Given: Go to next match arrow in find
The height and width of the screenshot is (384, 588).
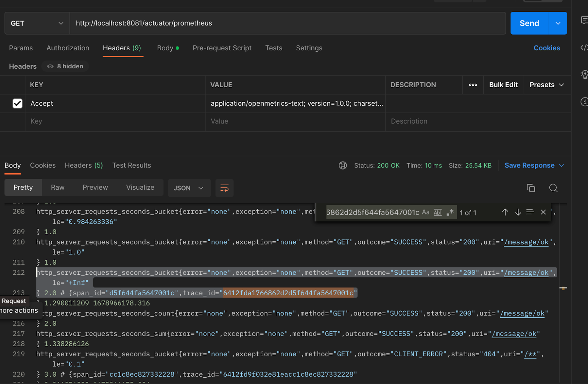Looking at the screenshot, I should (x=518, y=212).
